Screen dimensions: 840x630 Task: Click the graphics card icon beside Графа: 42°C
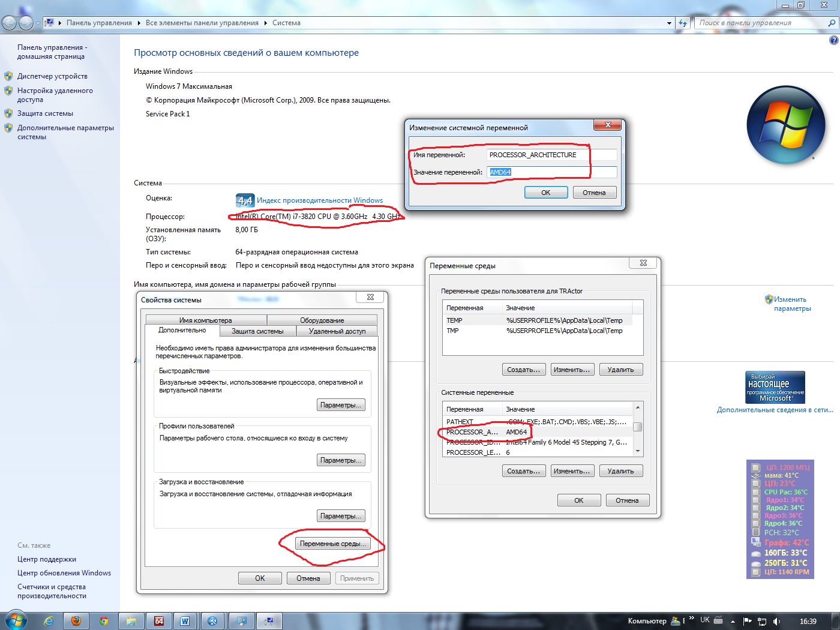tap(756, 542)
